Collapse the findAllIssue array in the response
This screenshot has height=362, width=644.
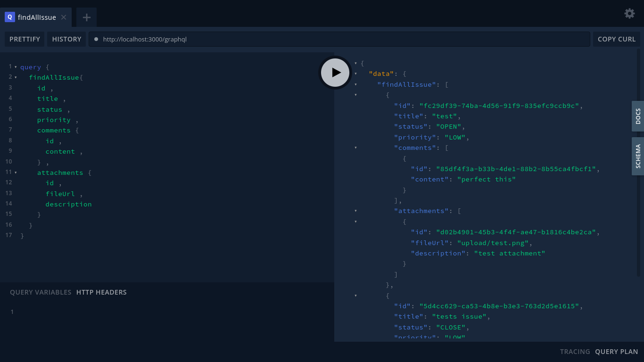pyautogui.click(x=355, y=84)
